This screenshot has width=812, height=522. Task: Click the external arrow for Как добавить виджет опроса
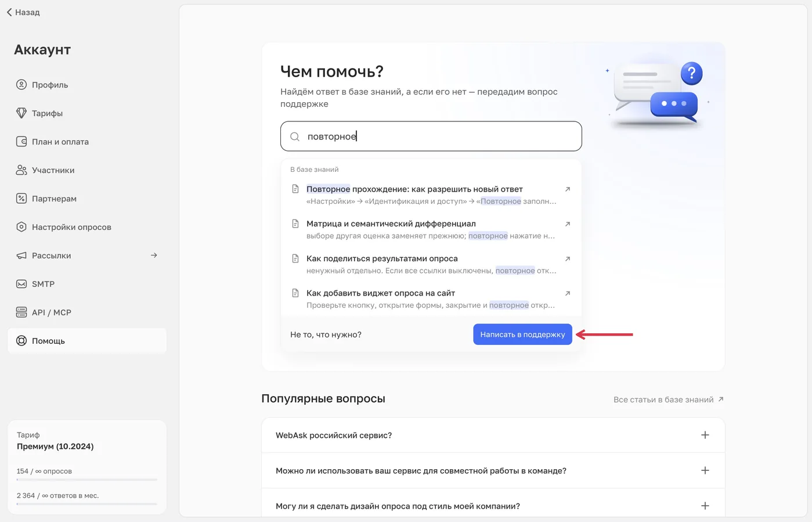568,293
